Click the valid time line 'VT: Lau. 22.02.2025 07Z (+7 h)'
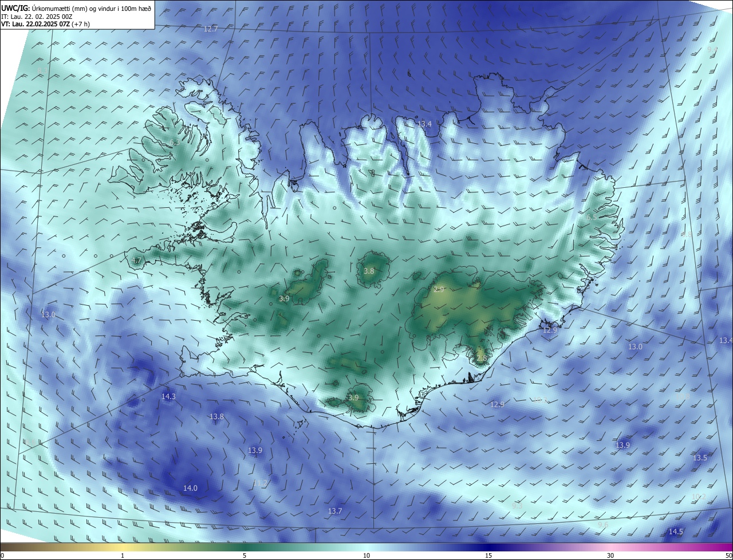 click(x=45, y=24)
